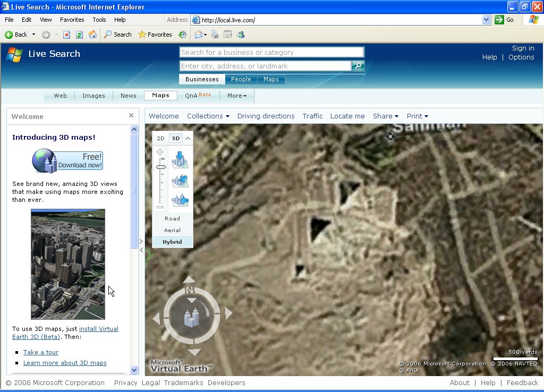Switch to the QnA Beta tab
Image resolution: width=544 pixels, height=392 pixels.
(x=198, y=96)
